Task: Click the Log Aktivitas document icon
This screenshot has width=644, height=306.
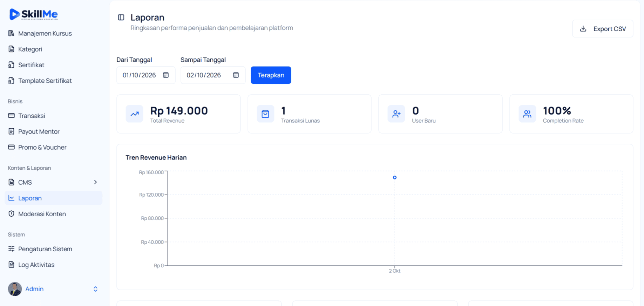Action: coord(11,265)
